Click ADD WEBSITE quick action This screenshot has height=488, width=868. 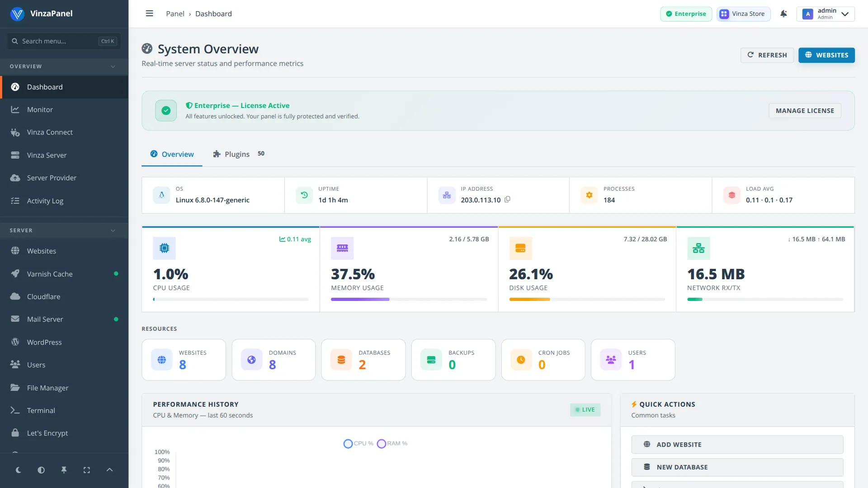pos(737,445)
